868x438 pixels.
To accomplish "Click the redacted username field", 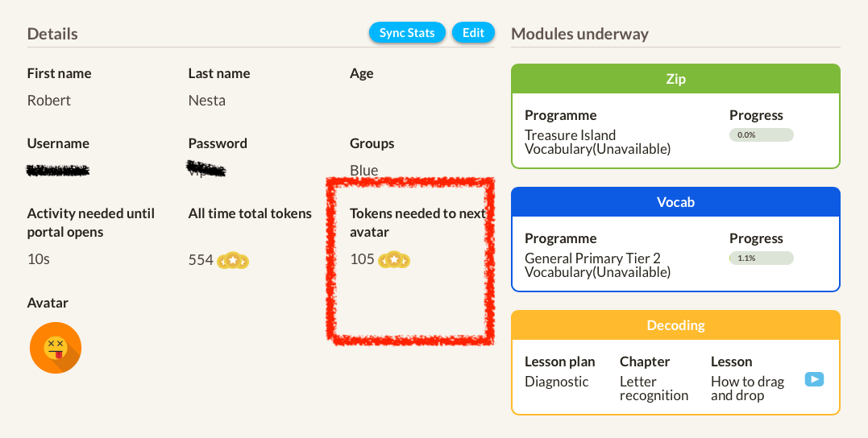I will click(x=57, y=171).
